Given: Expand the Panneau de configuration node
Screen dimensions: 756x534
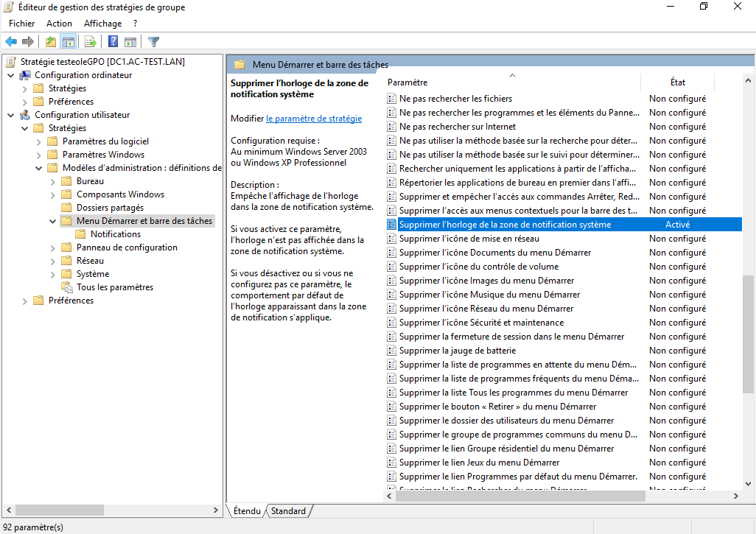Looking at the screenshot, I should [53, 247].
